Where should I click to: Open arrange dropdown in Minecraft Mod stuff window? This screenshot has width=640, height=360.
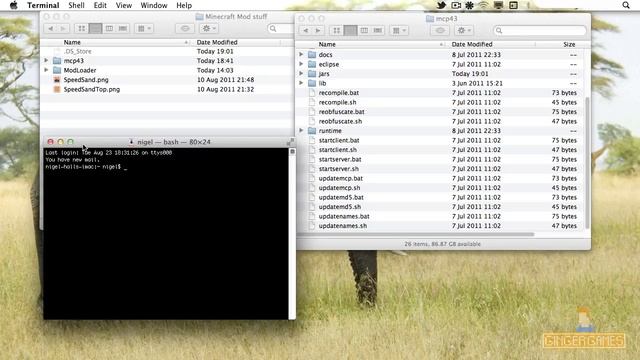pyautogui.click(x=144, y=28)
